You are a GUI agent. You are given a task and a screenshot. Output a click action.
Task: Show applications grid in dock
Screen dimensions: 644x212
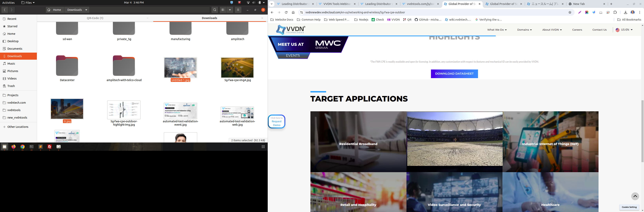tap(263, 147)
